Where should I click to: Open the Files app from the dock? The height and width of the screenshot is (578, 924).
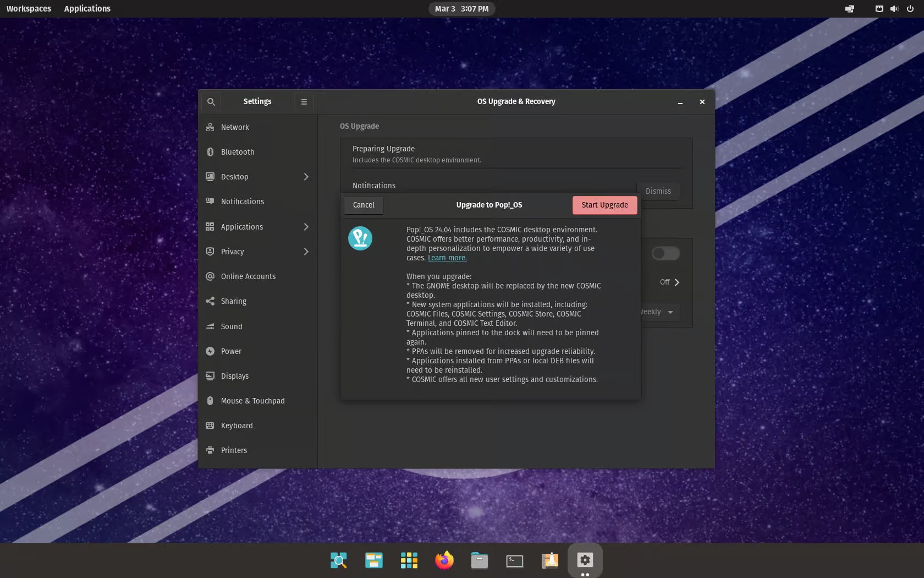479,560
